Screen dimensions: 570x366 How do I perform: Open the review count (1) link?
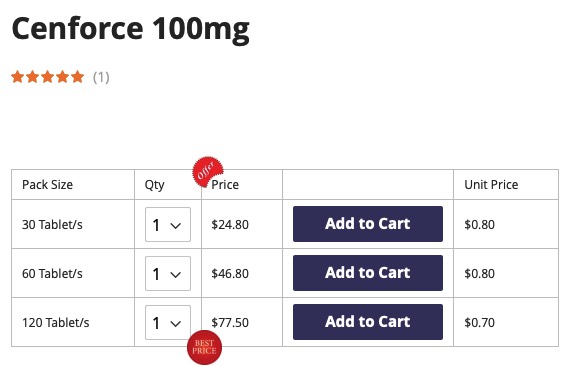click(x=101, y=77)
